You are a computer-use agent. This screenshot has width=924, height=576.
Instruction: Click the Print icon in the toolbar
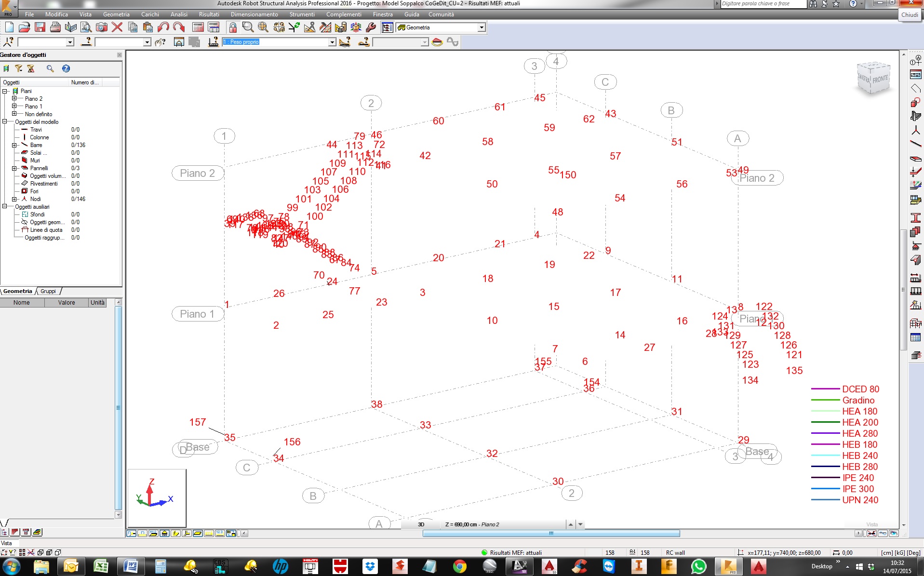55,27
